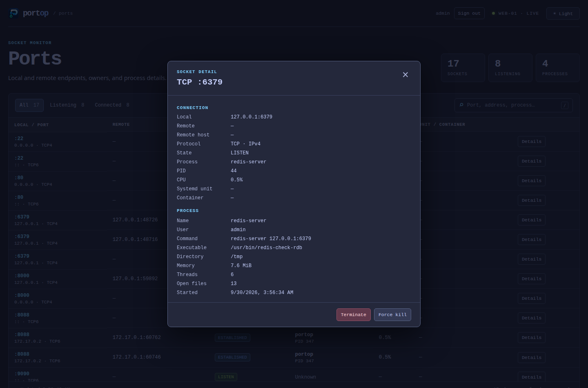View Details for the :80 TCP4 row

pos(531,181)
